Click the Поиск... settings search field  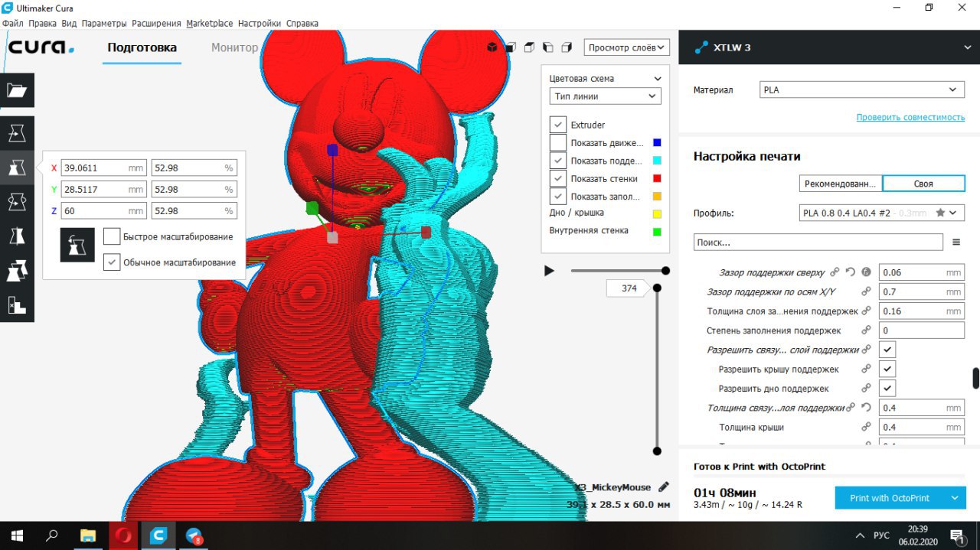(818, 242)
